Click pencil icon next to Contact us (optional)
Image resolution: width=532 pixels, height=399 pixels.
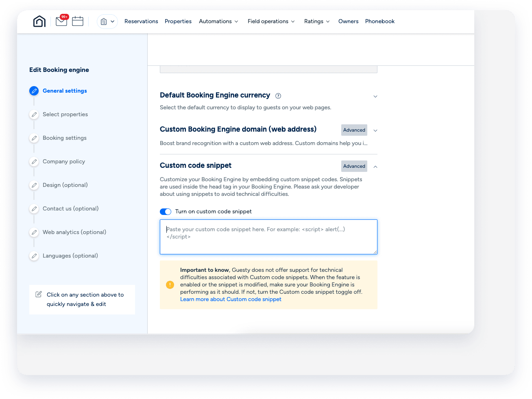(34, 209)
